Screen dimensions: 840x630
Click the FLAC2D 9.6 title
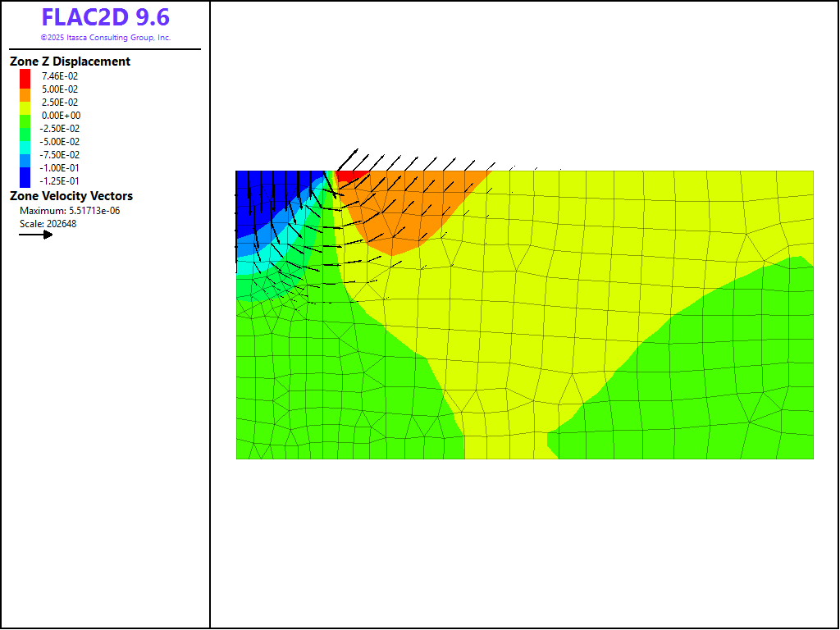[105, 18]
